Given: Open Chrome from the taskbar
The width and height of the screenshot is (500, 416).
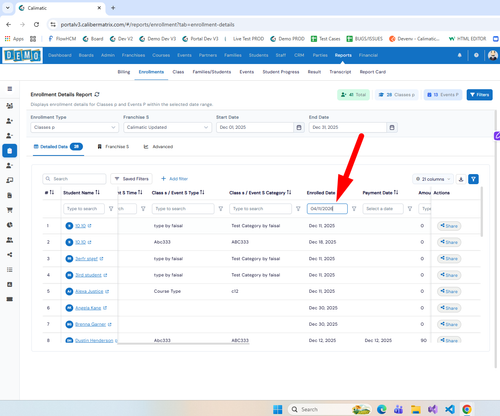Looking at the screenshot, I should pyautogui.click(x=467, y=409).
